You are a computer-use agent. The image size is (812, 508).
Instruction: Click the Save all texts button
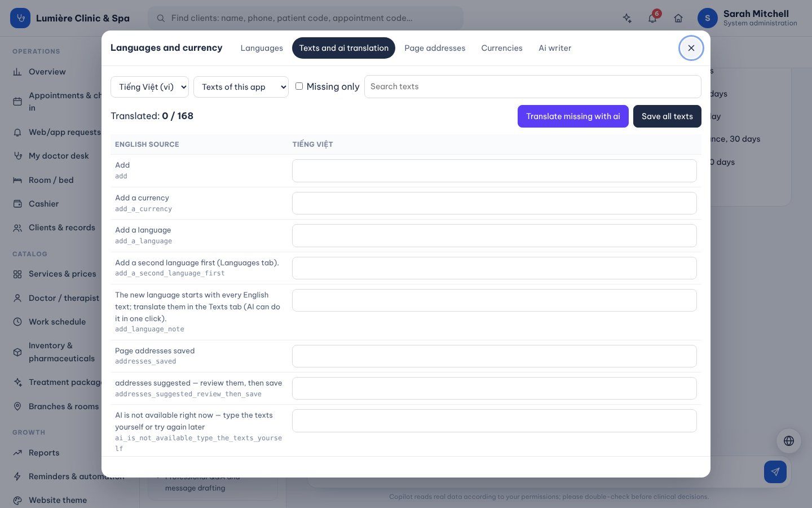[x=667, y=116]
